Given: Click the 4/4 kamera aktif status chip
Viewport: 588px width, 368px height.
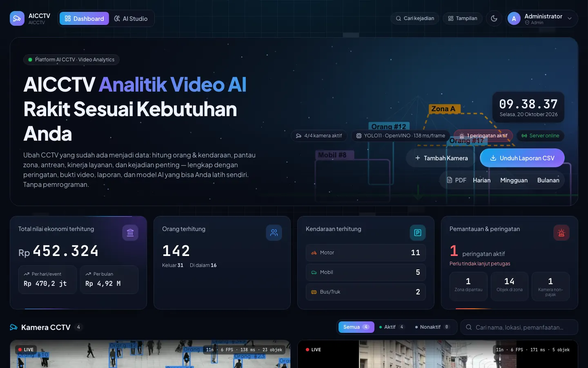Looking at the screenshot, I should click(319, 136).
